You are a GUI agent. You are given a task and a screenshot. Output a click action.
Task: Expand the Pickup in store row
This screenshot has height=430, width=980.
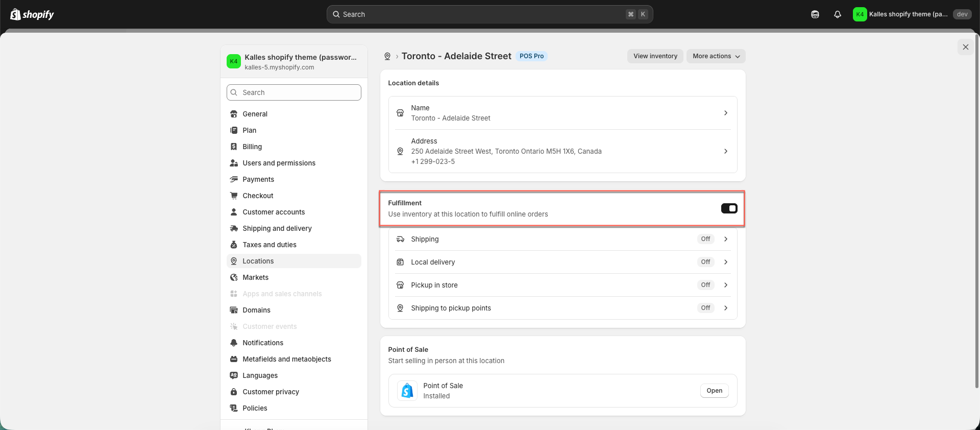tap(725, 285)
